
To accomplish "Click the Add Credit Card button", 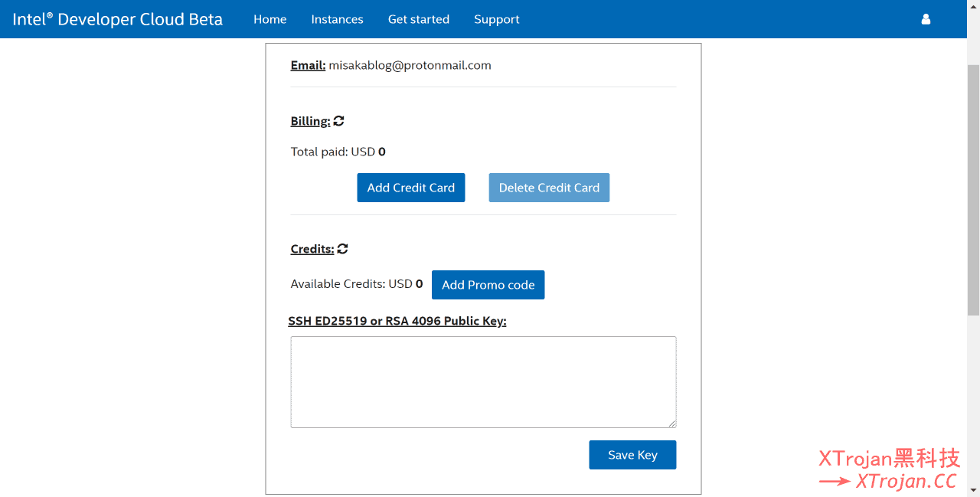I will tap(411, 188).
